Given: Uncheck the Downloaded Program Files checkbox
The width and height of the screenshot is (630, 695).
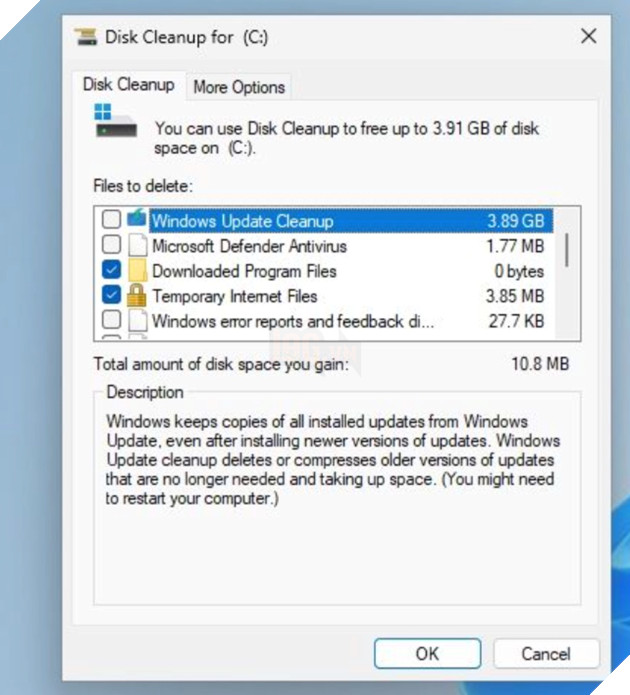Looking at the screenshot, I should pyautogui.click(x=111, y=269).
